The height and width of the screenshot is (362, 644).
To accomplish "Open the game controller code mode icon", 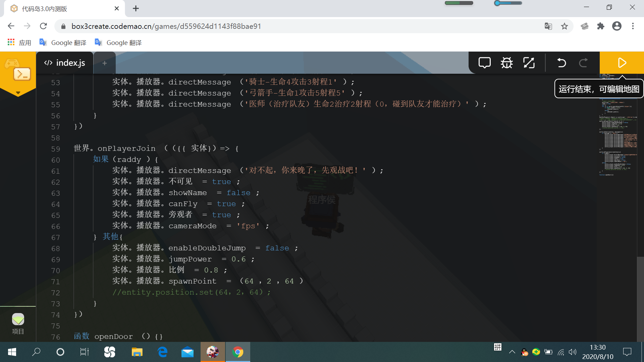I will pos(18,70).
